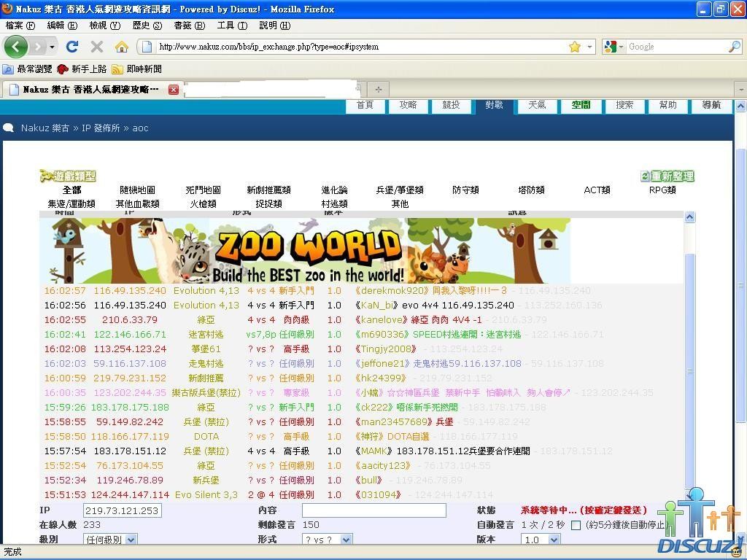Viewport: 747px width, 560px height.
Task: Click the page scrollbar up arrow
Action: click(741, 106)
